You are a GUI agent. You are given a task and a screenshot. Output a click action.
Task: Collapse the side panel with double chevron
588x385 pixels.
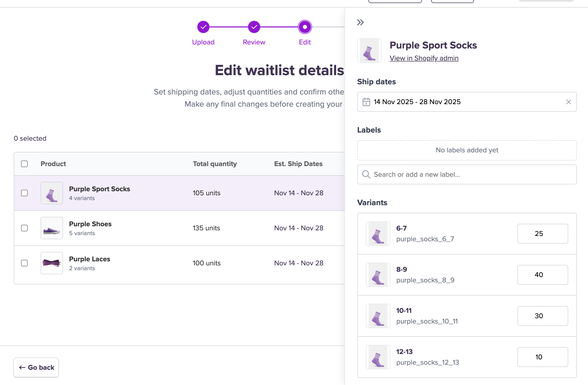coord(360,23)
